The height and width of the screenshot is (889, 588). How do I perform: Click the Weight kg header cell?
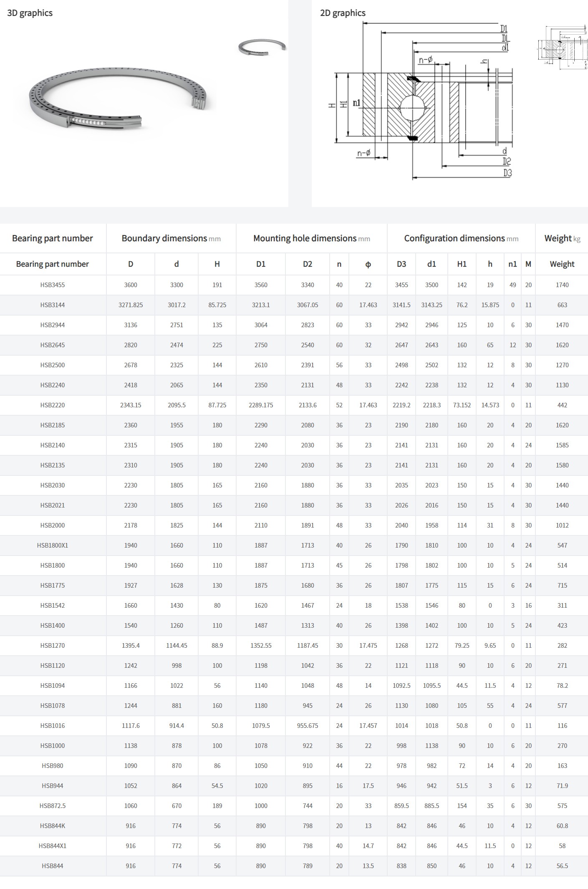[x=562, y=238]
